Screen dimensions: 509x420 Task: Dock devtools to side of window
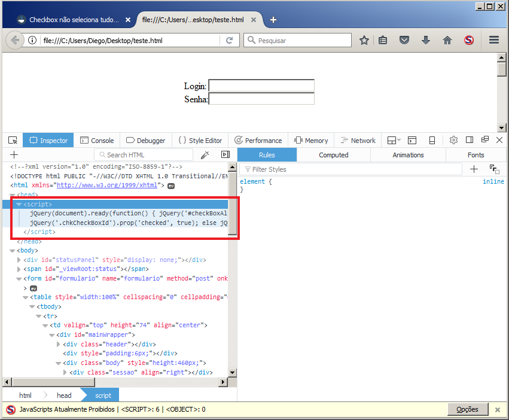point(470,140)
